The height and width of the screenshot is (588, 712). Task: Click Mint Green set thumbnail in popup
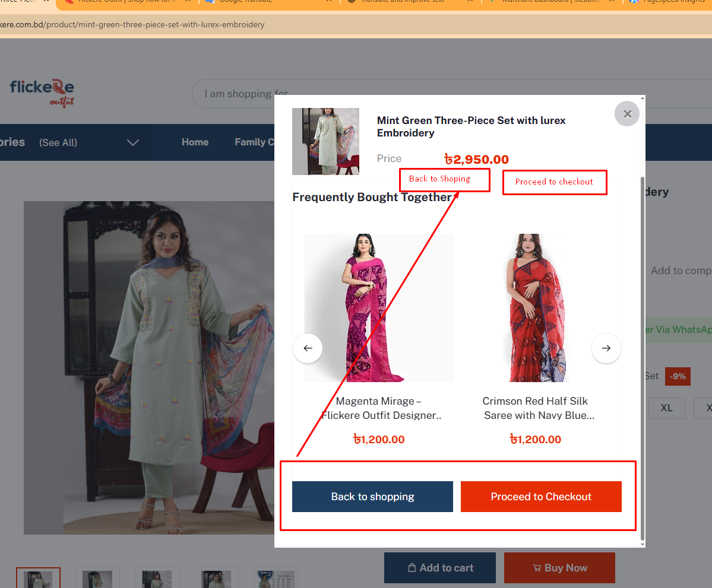(325, 141)
